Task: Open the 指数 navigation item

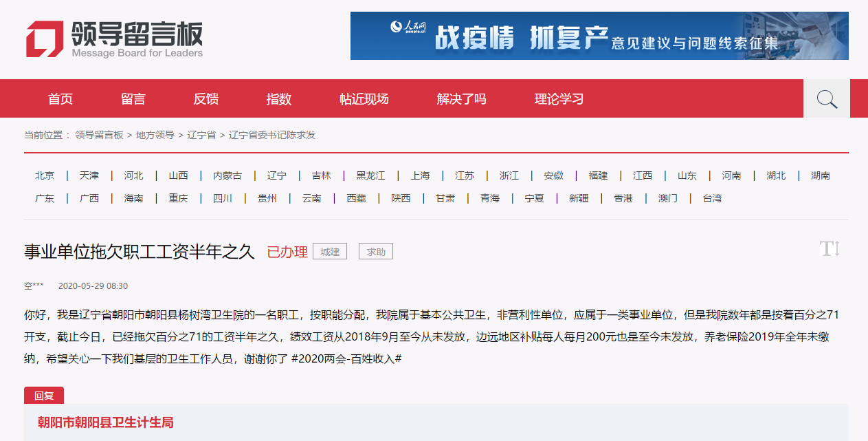Action: tap(279, 99)
